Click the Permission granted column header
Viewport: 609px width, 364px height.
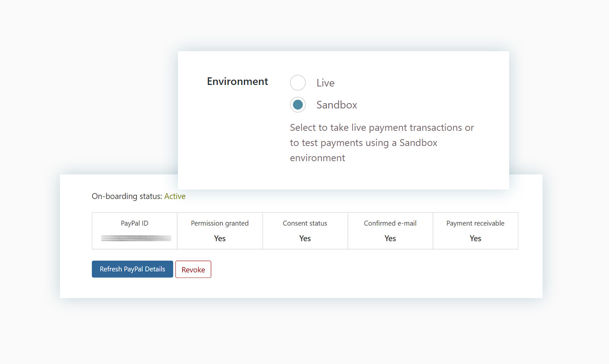pyautogui.click(x=220, y=223)
